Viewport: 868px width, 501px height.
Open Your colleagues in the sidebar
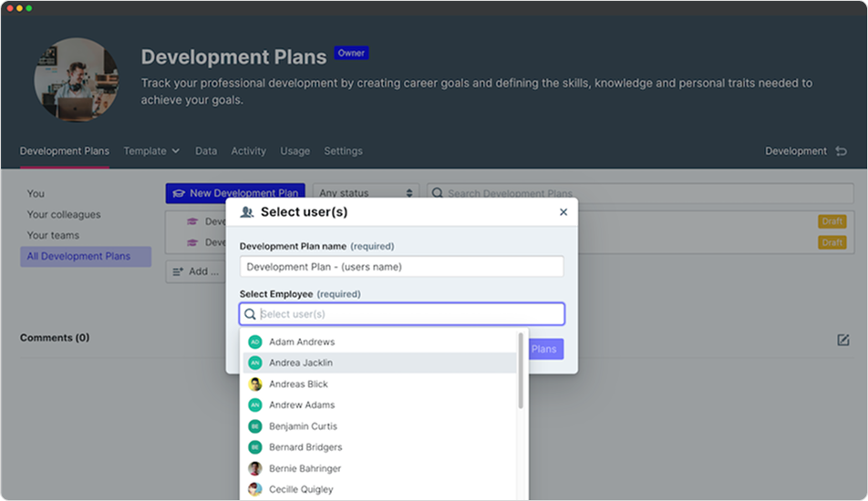pyautogui.click(x=64, y=215)
